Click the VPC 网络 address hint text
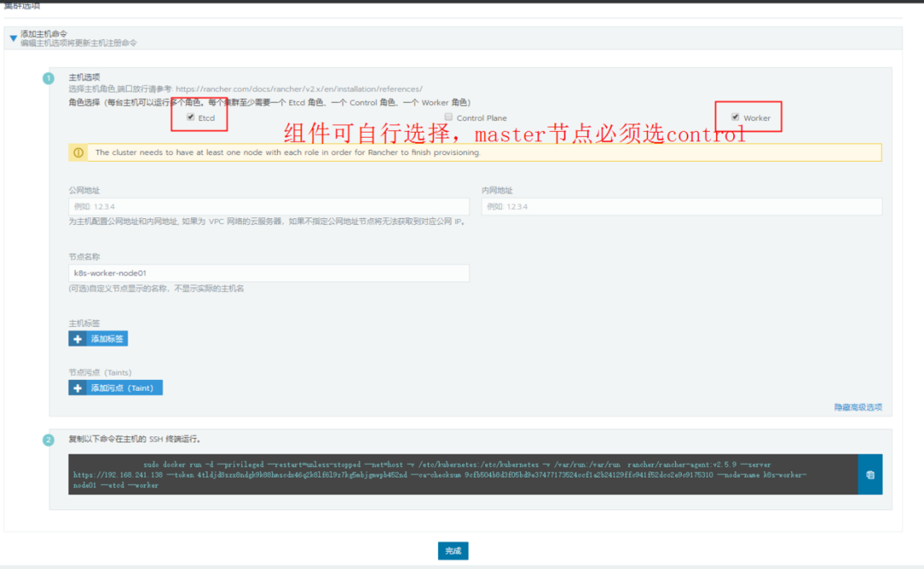924x569 pixels. pos(268,222)
